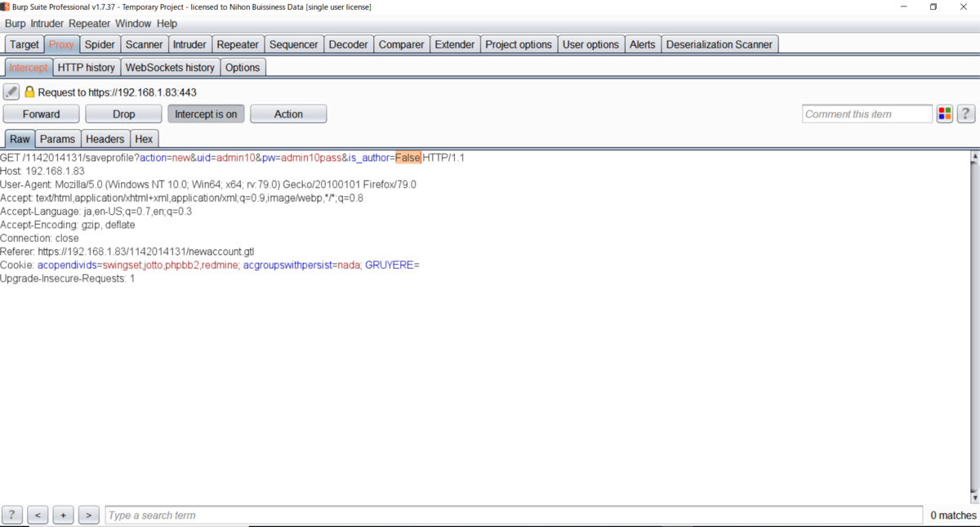980x527 pixels.
Task: Open the help question-mark icon near comment
Action: [966, 114]
